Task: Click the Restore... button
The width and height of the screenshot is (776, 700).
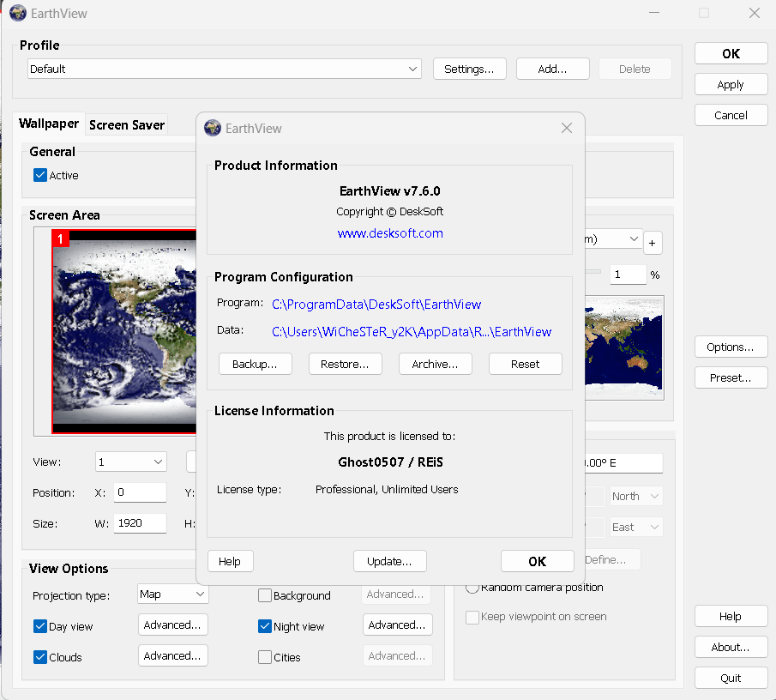Action: [345, 364]
